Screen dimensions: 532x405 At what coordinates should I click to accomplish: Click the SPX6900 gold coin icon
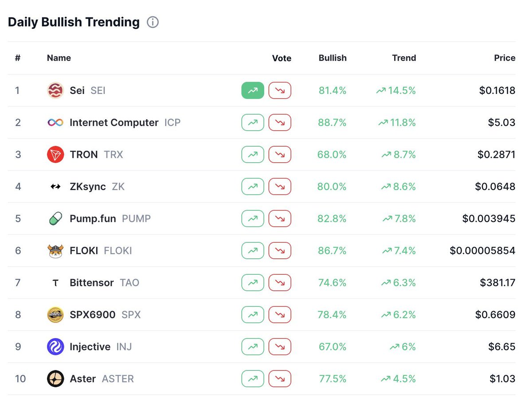(x=55, y=315)
